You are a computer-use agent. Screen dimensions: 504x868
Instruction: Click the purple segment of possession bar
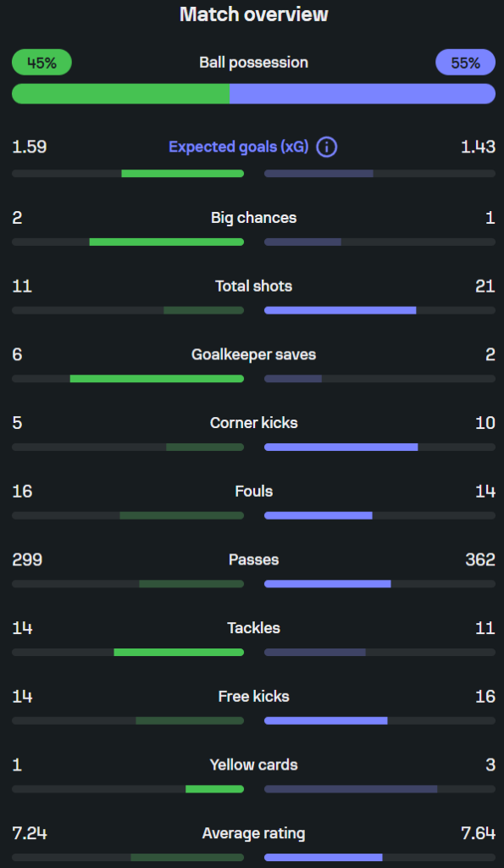click(x=363, y=93)
